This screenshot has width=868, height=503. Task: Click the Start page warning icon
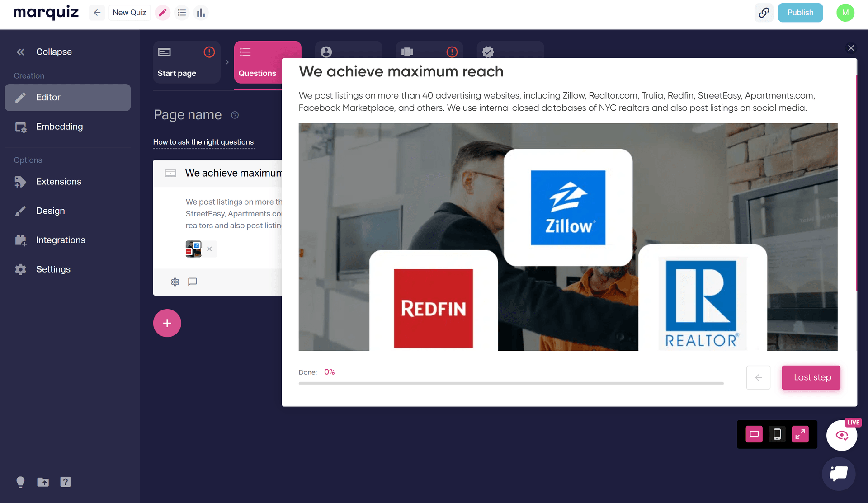point(209,52)
